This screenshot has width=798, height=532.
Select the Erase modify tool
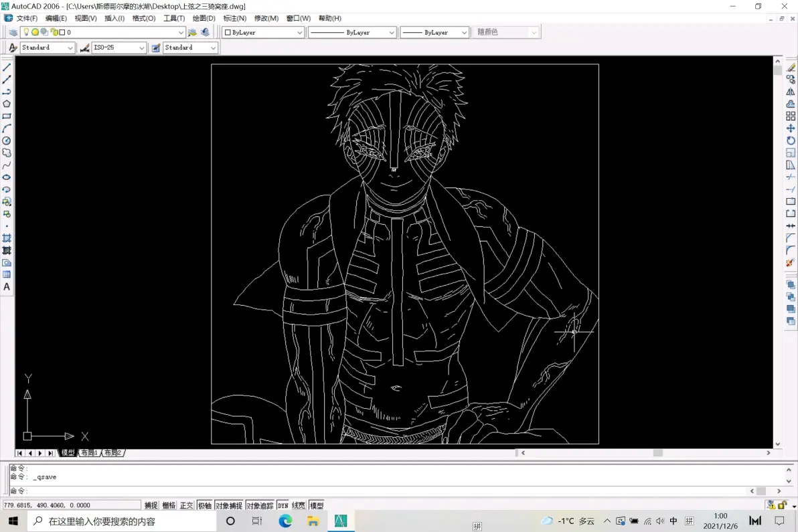coord(791,67)
